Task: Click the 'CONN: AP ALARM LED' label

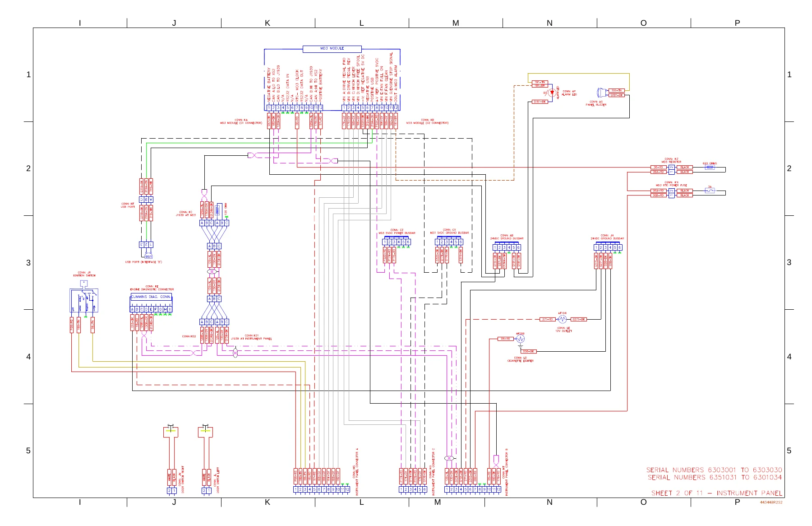Action: [569, 93]
